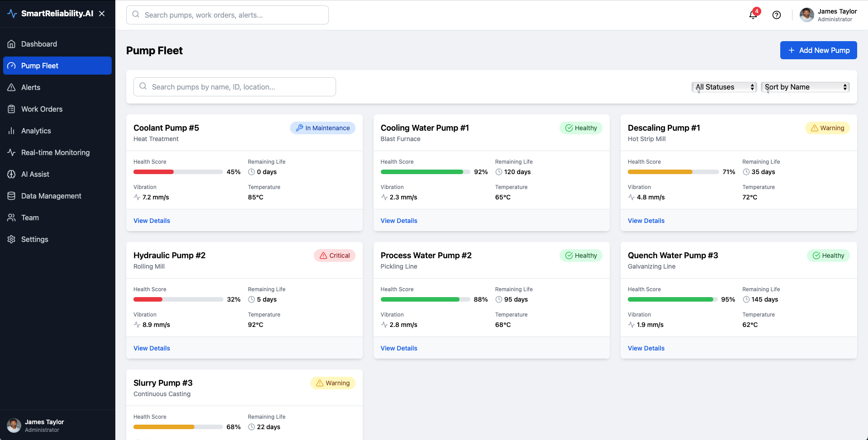Click the Alerts triangle icon in sidebar
868x440 pixels.
pos(12,87)
